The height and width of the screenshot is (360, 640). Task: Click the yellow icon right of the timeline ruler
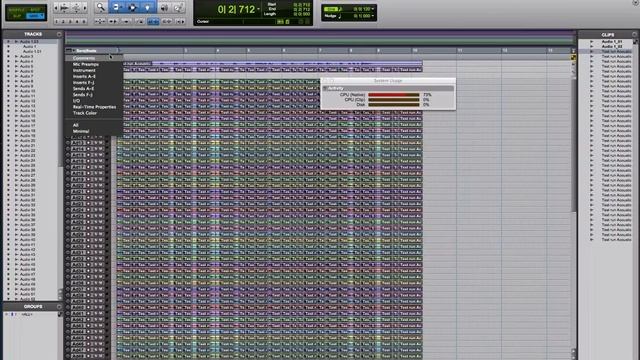pyautogui.click(x=573, y=58)
